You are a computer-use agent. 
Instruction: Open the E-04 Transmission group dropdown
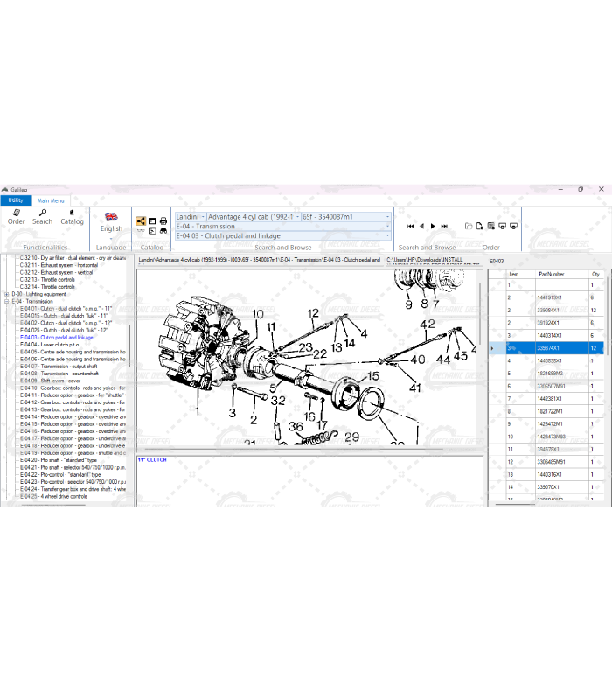pyautogui.click(x=387, y=226)
